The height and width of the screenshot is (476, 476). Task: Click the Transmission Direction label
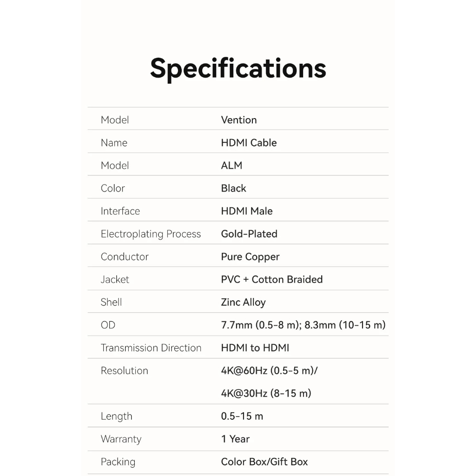pos(151,348)
